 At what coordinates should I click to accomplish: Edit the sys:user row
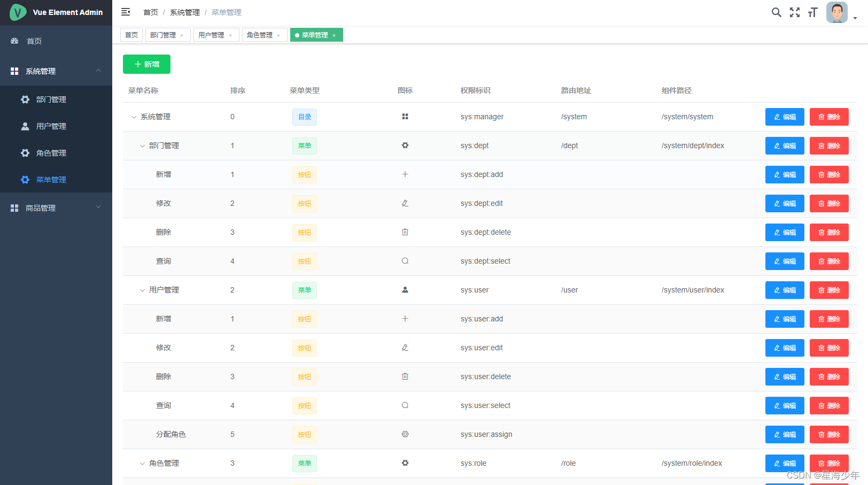[x=785, y=290]
